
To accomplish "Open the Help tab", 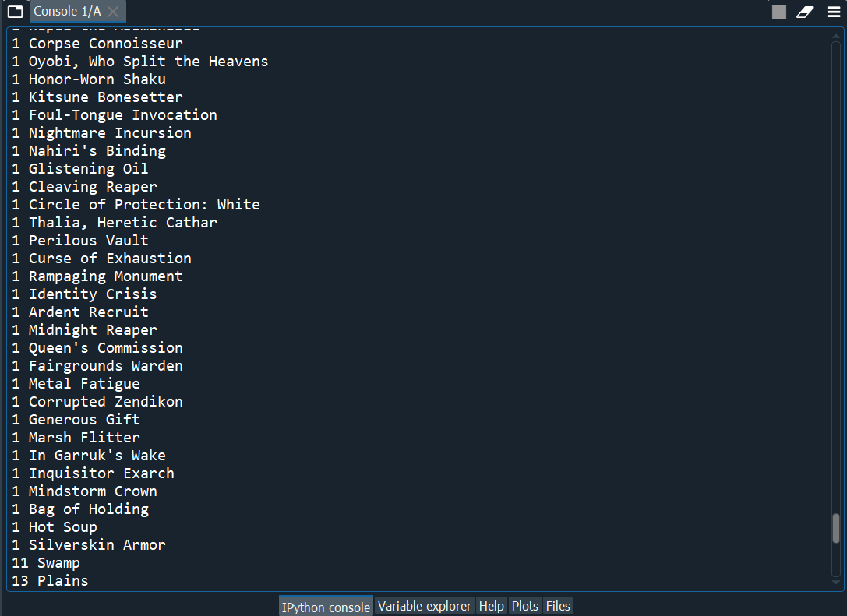I will pos(491,607).
